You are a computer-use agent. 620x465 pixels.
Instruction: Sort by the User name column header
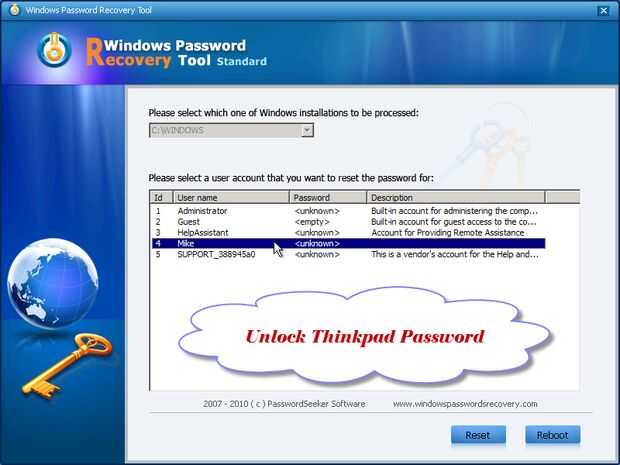point(231,197)
